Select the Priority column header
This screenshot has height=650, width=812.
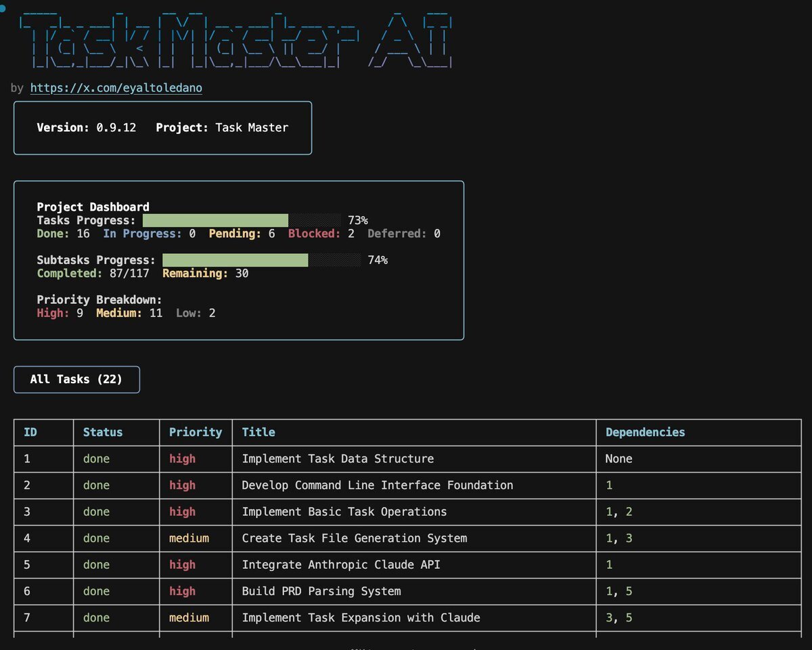(x=196, y=432)
